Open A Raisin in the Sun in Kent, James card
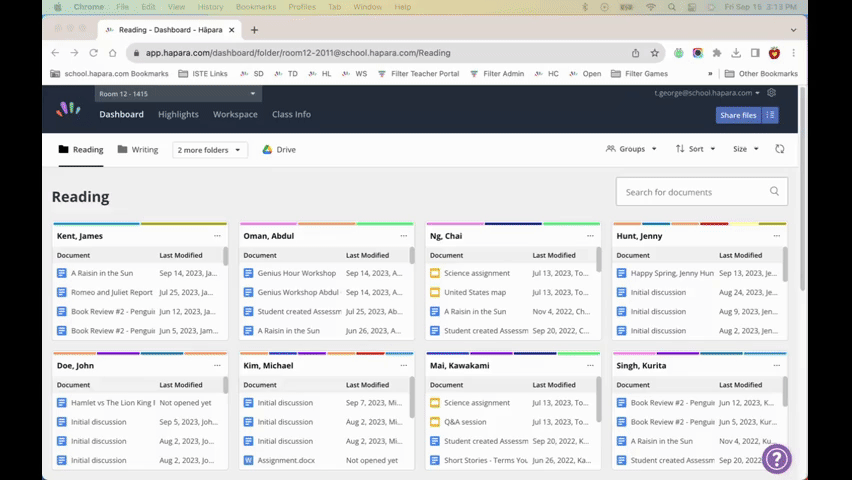This screenshot has height=480, width=852. 102,273
